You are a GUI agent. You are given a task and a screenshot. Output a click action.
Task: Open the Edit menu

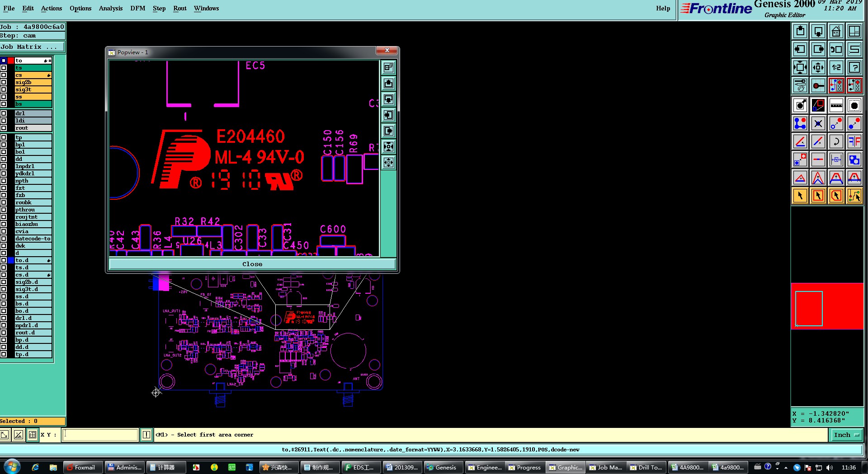coord(28,8)
